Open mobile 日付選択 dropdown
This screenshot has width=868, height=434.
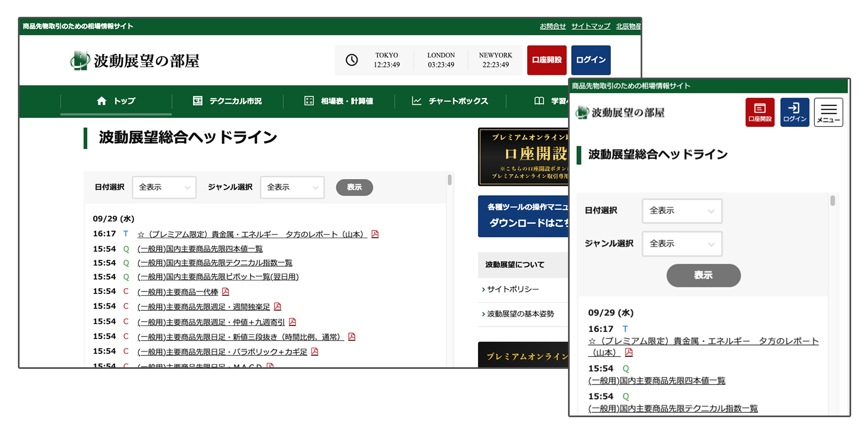[x=682, y=210]
